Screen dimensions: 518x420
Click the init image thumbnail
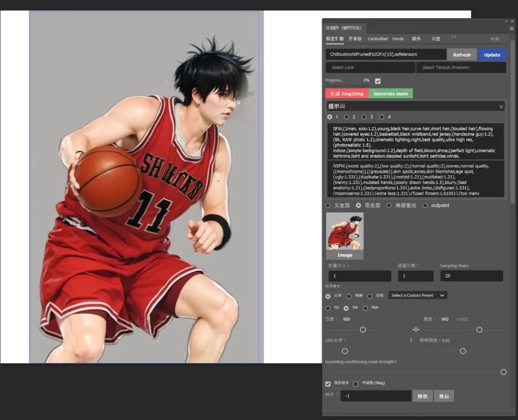point(345,231)
